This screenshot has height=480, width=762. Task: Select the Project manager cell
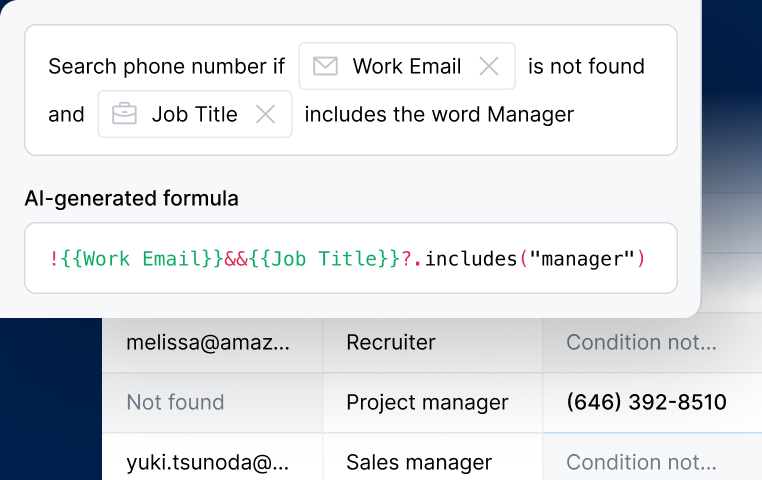tap(427, 403)
